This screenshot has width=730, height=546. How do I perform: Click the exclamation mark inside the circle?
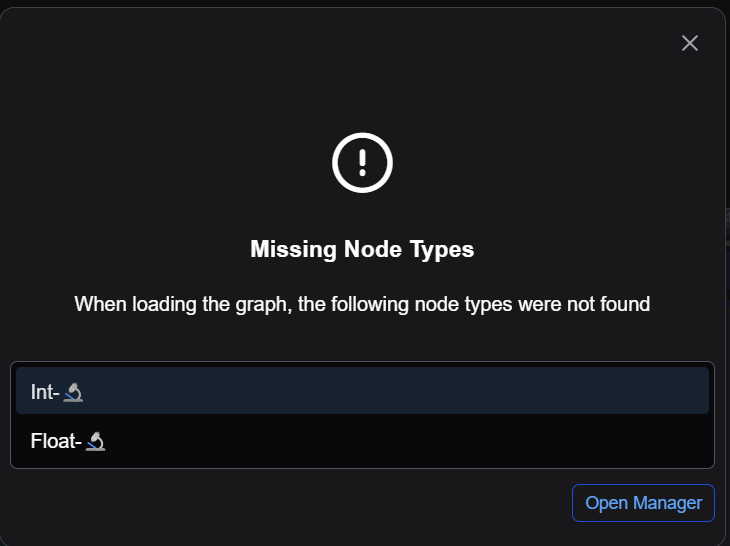click(362, 160)
